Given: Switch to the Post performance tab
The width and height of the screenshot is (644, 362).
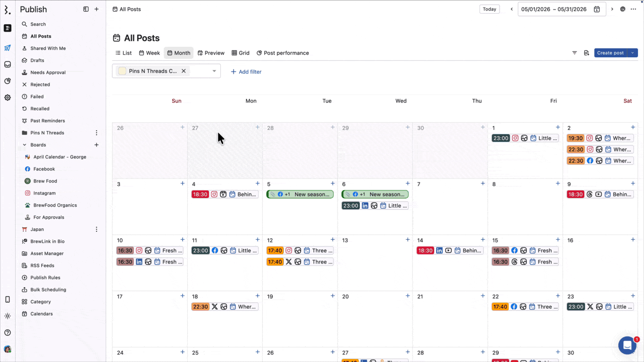Looking at the screenshot, I should tap(283, 53).
